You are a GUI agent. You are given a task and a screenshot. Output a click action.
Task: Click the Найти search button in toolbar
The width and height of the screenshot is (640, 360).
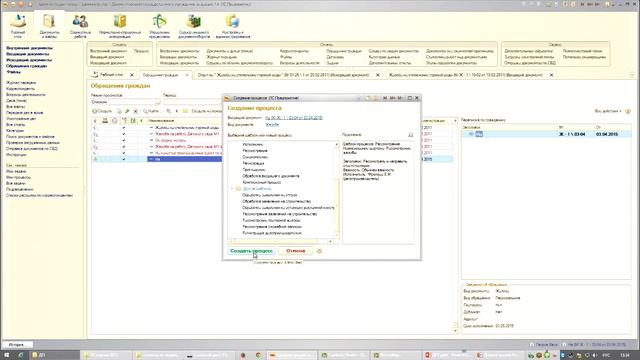pos(152,111)
